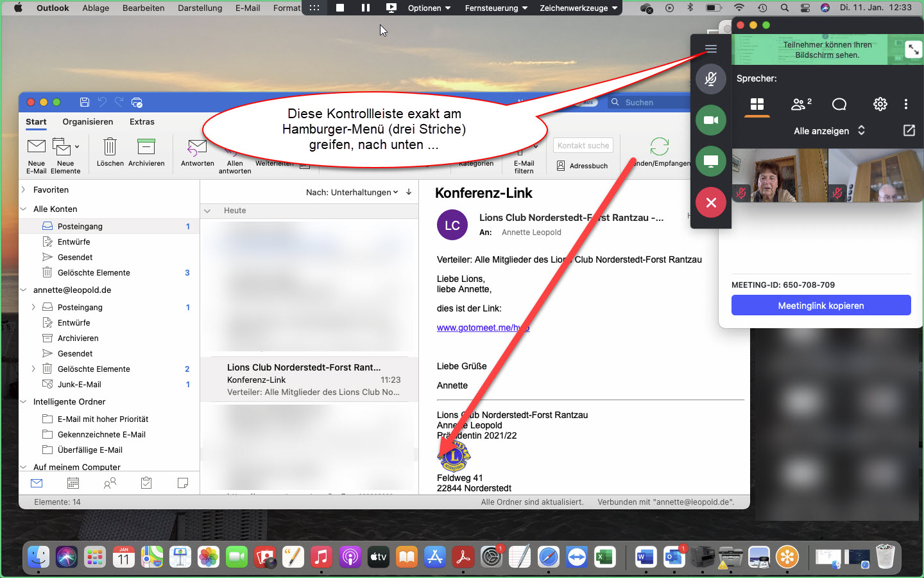Image resolution: width=924 pixels, height=578 pixels.
Task: Open the Neue Elemente dropdown
Action: point(65,156)
